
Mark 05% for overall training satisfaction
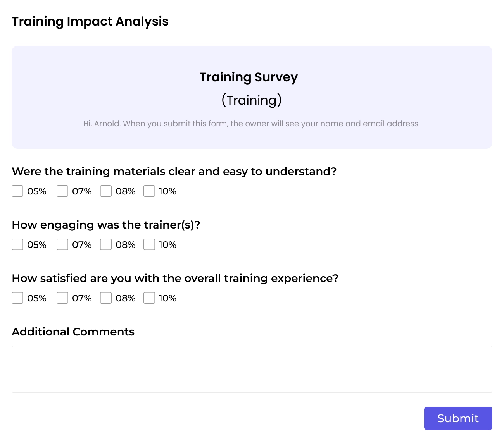click(17, 298)
